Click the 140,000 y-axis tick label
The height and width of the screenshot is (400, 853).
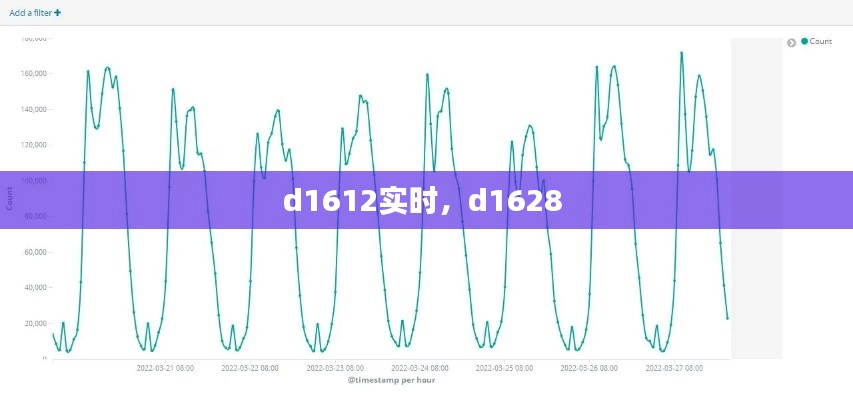[34, 109]
